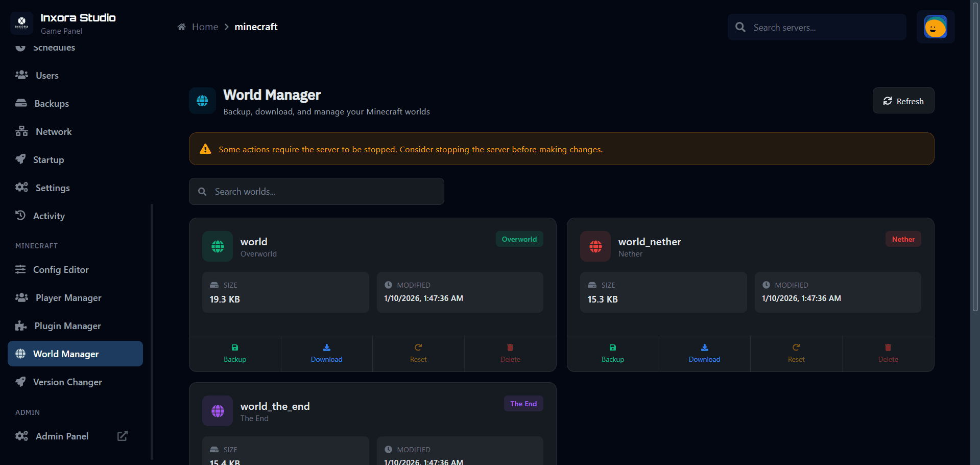Open the Users section in sidebar
This screenshot has height=465, width=980.
click(21, 75)
